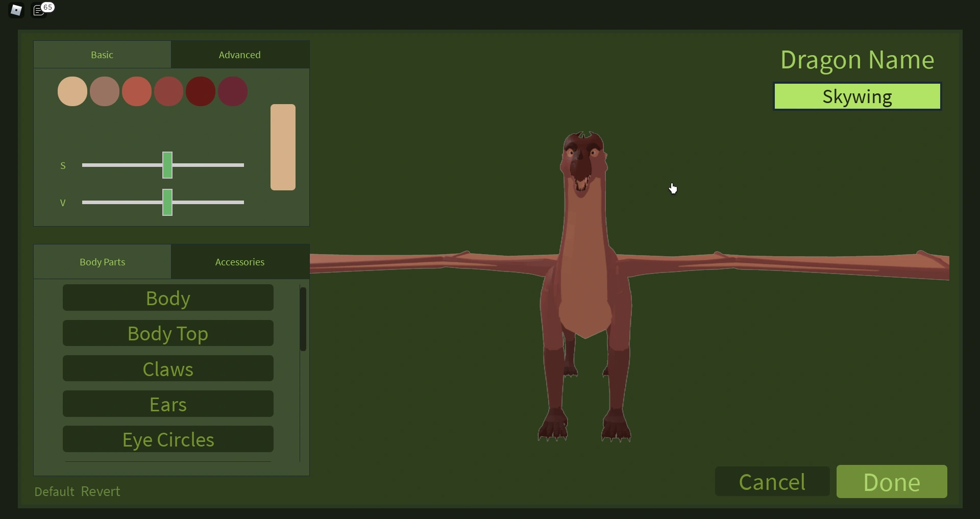Select the dusty brown color swatch

[x=105, y=91]
